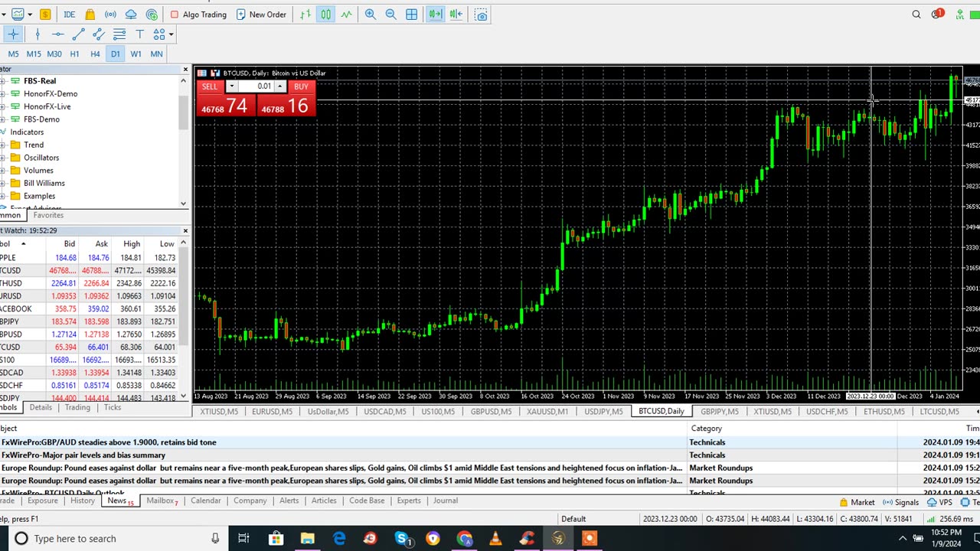Expand the Volumes folder

click(x=3, y=171)
